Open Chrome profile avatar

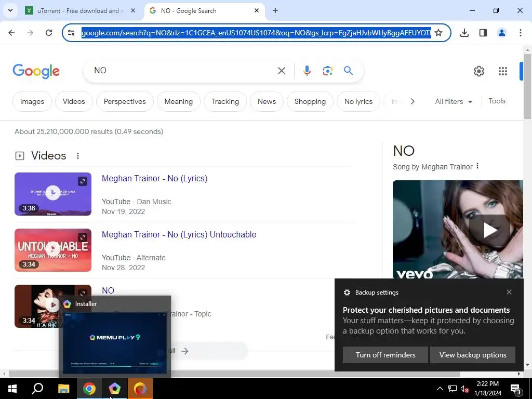pyautogui.click(x=502, y=33)
